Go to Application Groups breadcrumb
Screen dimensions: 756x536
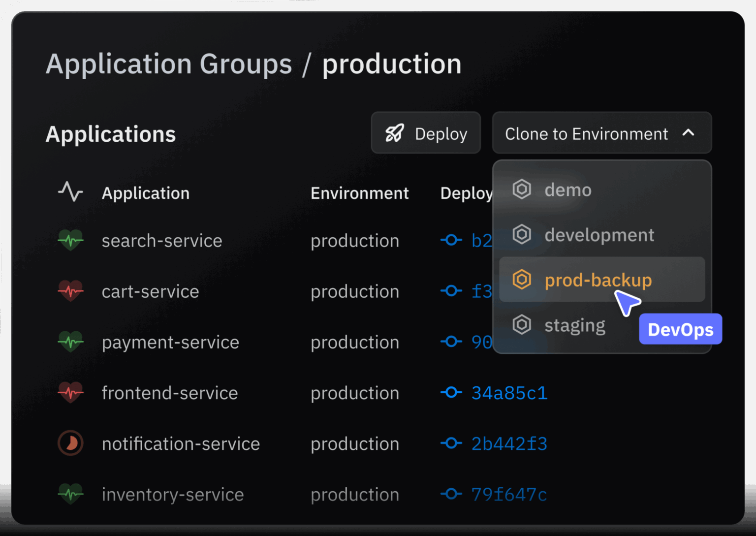pyautogui.click(x=169, y=64)
